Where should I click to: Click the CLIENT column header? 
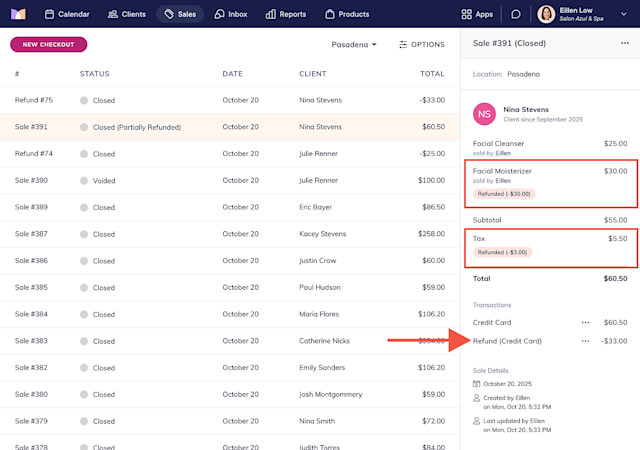pos(313,74)
